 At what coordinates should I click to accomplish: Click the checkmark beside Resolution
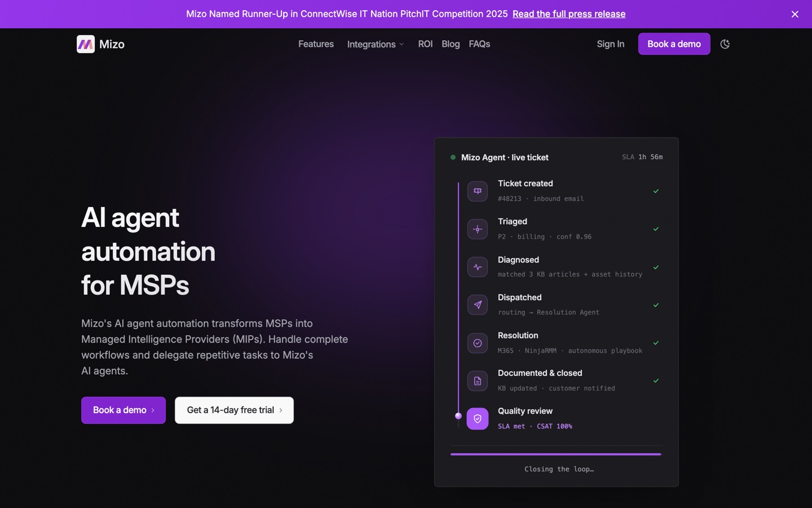coord(656,343)
